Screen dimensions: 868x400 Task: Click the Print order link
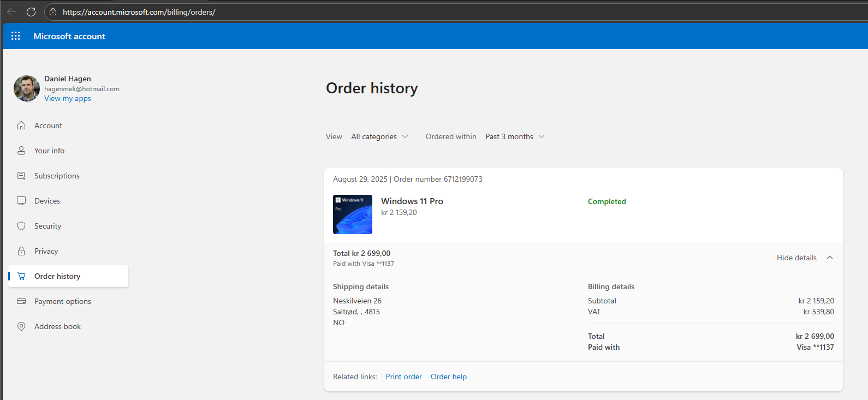404,377
